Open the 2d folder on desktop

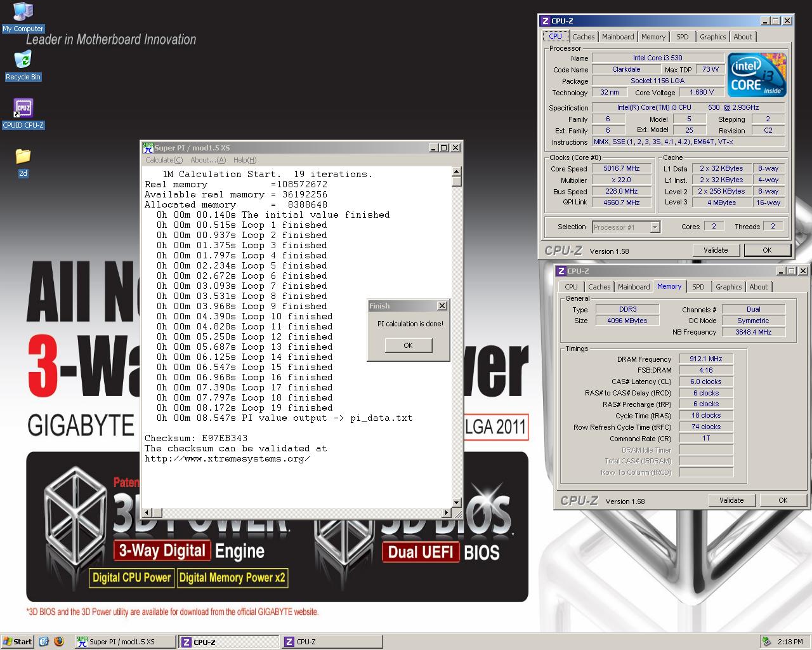23,162
